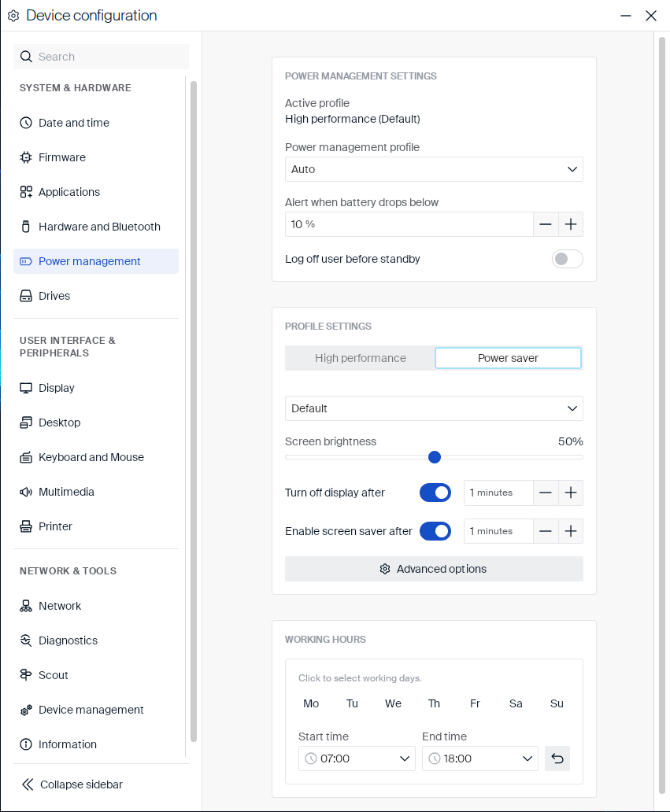The image size is (670, 812).
Task: Click the double-chevron collapse sidebar icon
Action: coord(28,784)
